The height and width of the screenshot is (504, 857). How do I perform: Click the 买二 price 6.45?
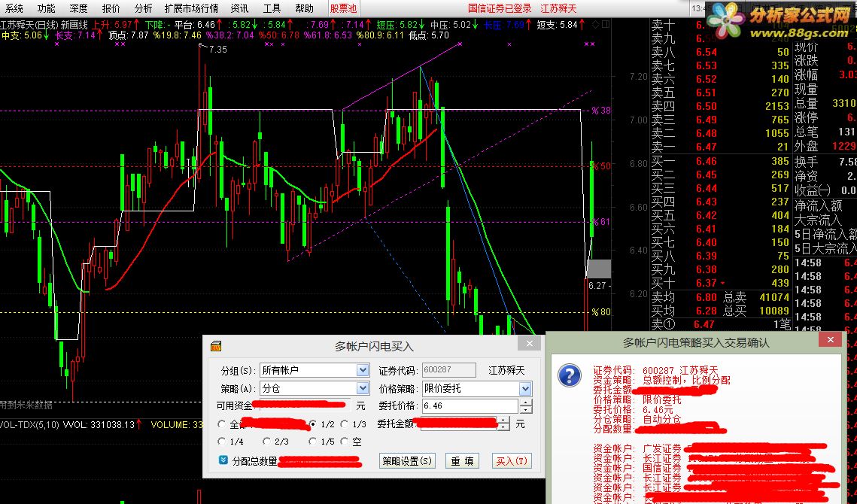[x=707, y=175]
